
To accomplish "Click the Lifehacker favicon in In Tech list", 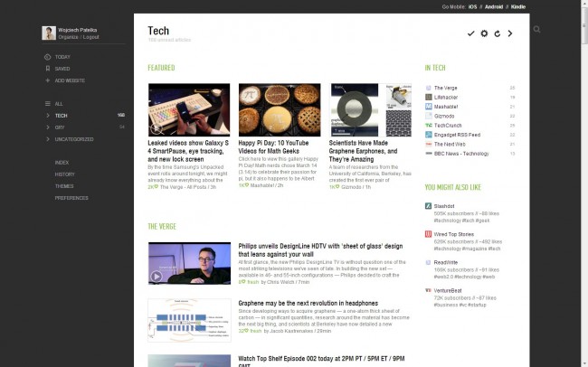I will (428, 97).
